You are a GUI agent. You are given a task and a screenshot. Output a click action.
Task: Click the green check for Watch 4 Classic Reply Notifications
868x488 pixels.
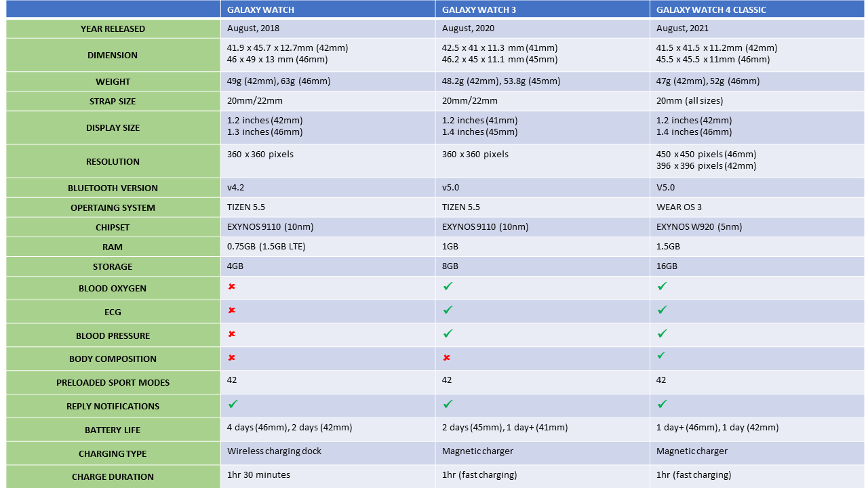tap(662, 404)
